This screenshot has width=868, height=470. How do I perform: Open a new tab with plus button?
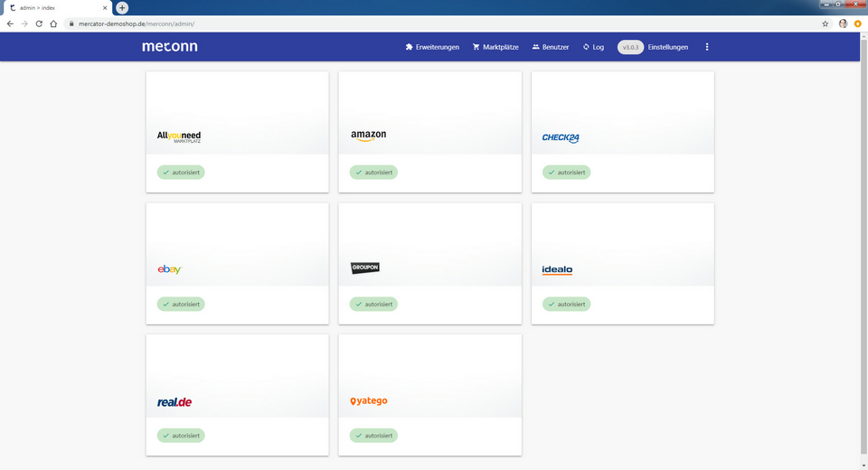point(122,8)
